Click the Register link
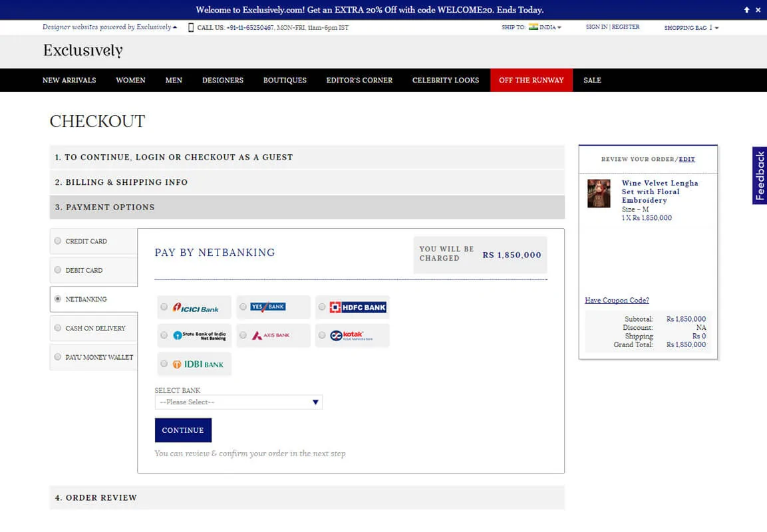 click(x=625, y=27)
